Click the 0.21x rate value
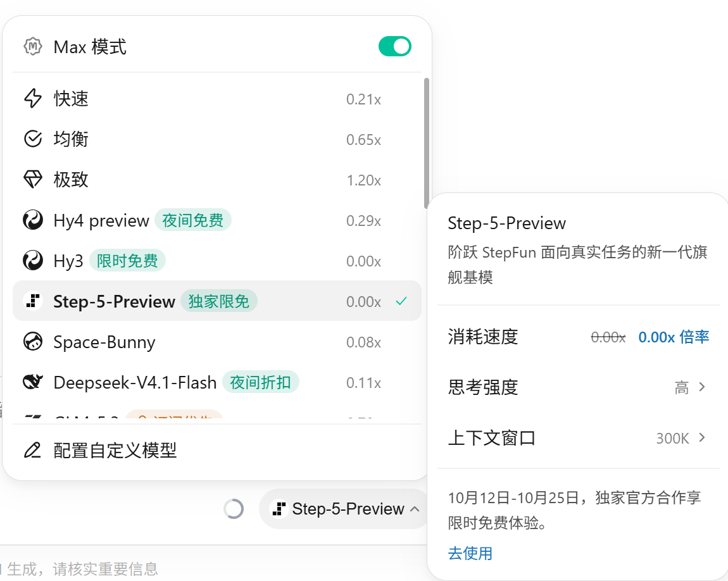Viewport: 728px width, 581px height. tap(363, 99)
